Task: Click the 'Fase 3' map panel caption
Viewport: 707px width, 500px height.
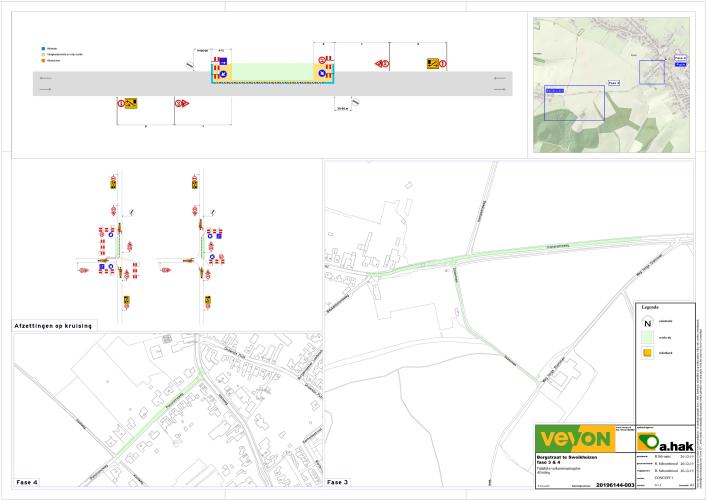Action: 338,483
